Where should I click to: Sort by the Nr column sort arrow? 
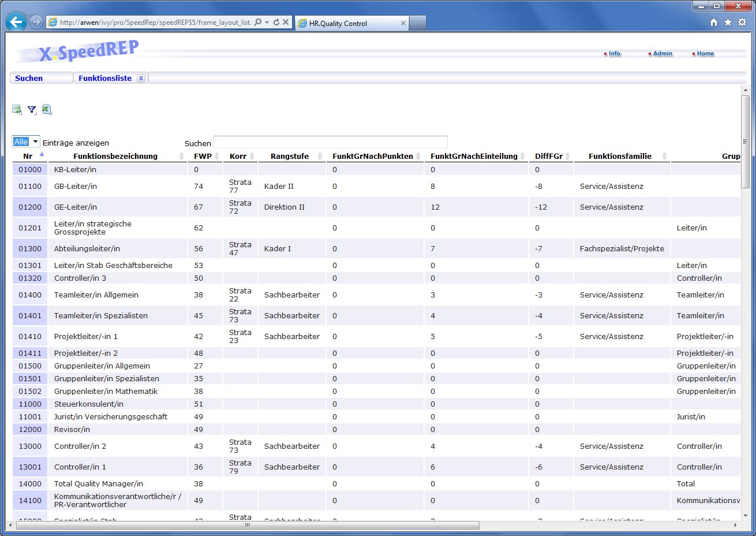coord(42,155)
